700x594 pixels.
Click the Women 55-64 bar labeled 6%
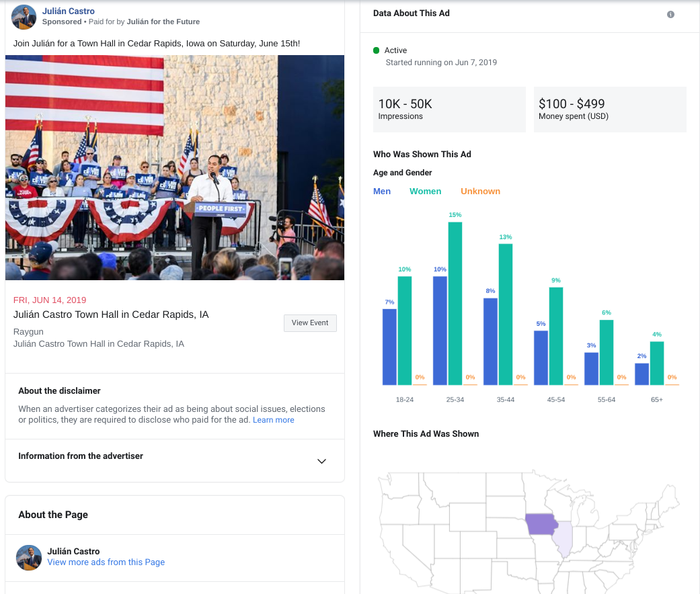coord(607,352)
